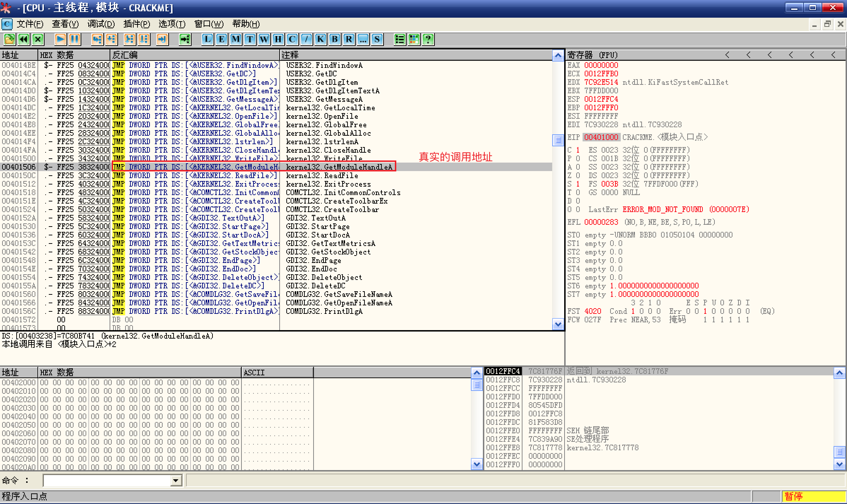This screenshot has height=504, width=847.
Task: Click the Step into icon
Action: pyautogui.click(x=97, y=39)
